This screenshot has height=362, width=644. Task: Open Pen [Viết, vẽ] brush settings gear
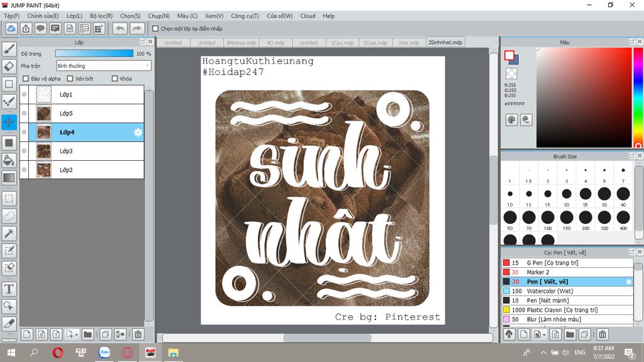pos(628,282)
